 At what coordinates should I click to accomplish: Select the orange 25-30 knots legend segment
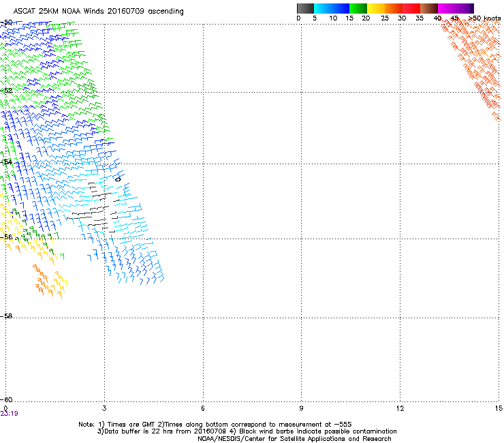[394, 8]
